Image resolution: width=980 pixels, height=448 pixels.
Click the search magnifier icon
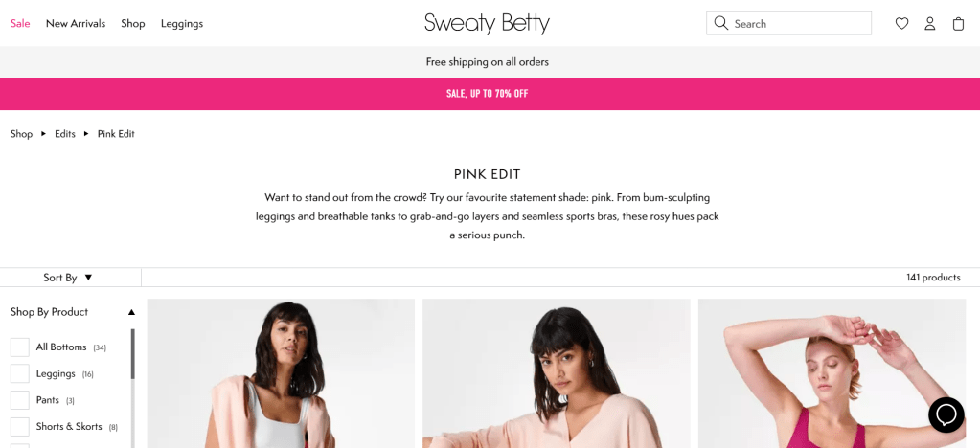721,23
